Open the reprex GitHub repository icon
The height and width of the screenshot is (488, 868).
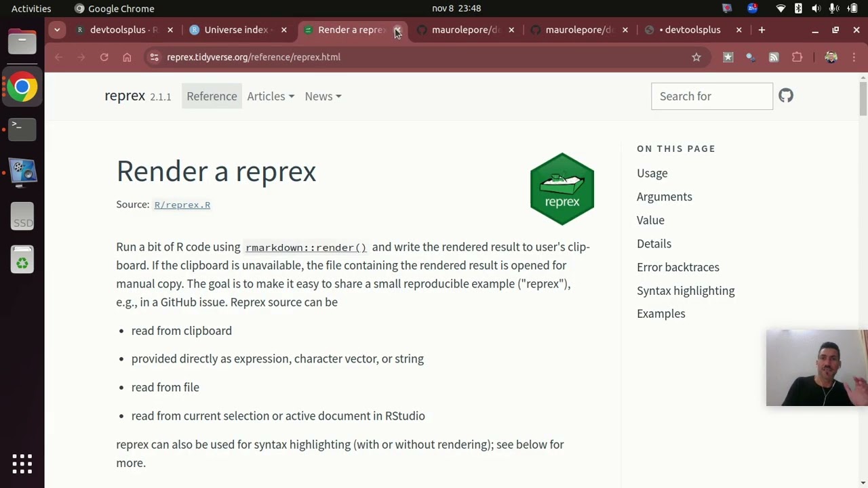point(785,96)
